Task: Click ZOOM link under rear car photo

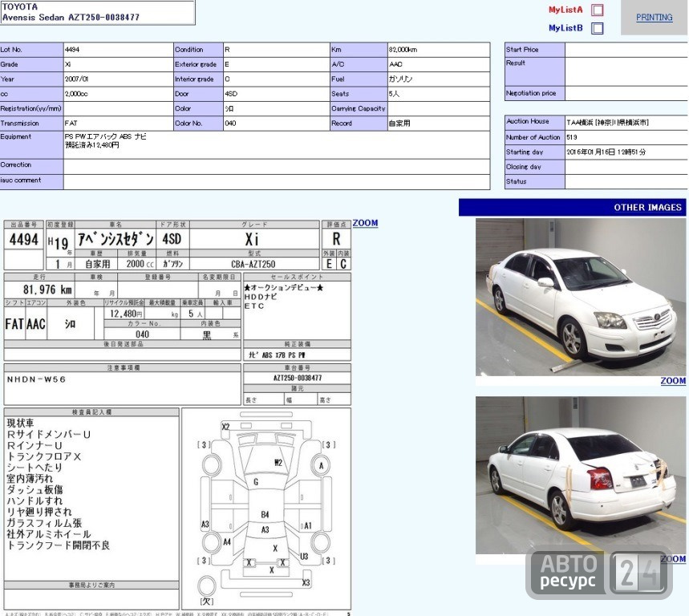Action: 673,559
